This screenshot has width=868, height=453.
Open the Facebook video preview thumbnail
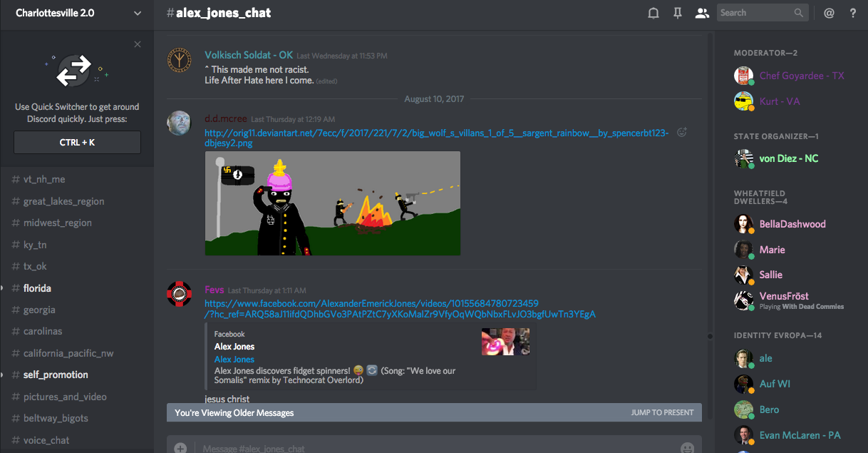pyautogui.click(x=505, y=341)
